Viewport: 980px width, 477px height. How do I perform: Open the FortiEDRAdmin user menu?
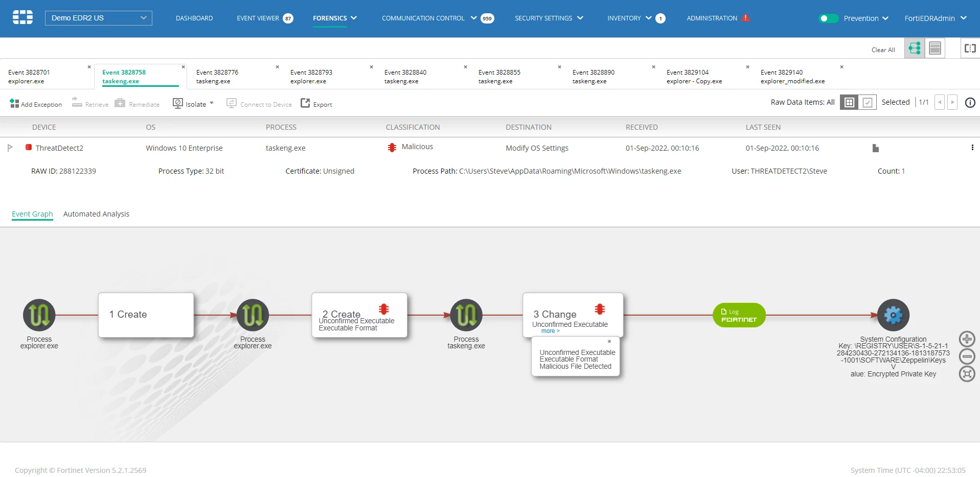pos(936,18)
